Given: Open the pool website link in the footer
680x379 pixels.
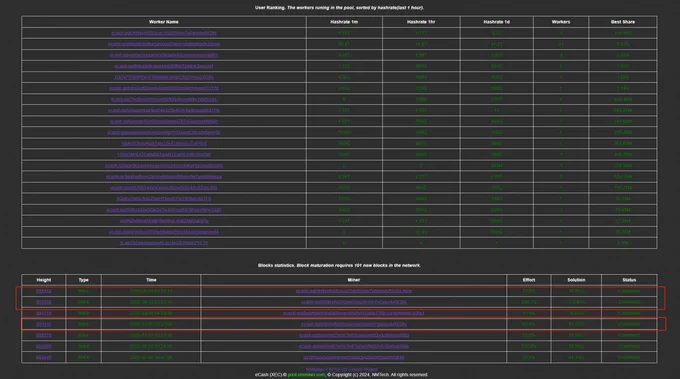Looking at the screenshot, I should coord(306,375).
